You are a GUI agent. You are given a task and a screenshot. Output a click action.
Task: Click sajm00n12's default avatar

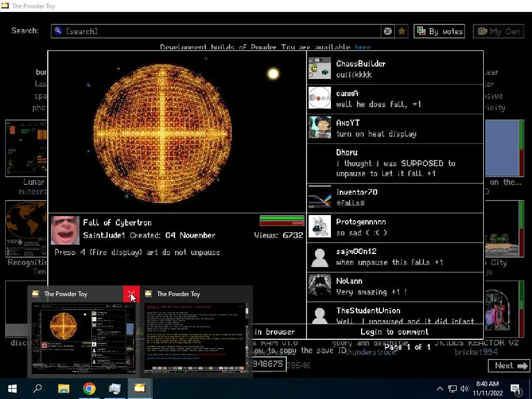click(320, 257)
